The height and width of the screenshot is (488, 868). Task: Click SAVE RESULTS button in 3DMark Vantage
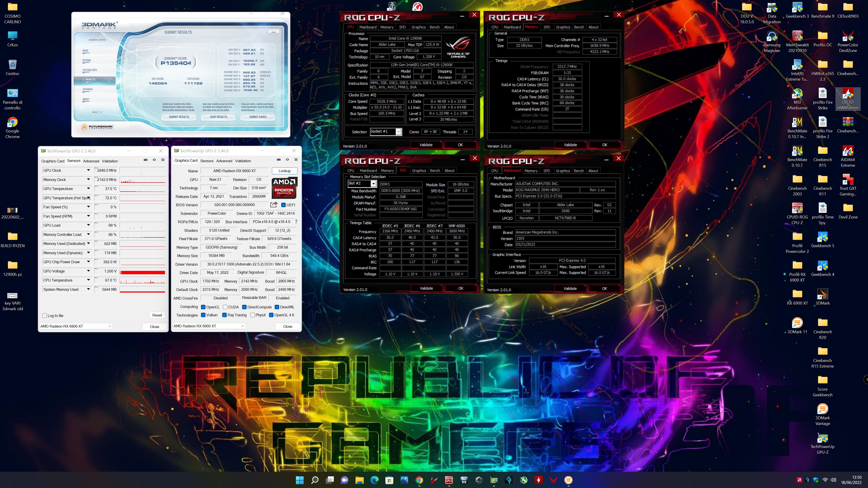[x=218, y=117]
